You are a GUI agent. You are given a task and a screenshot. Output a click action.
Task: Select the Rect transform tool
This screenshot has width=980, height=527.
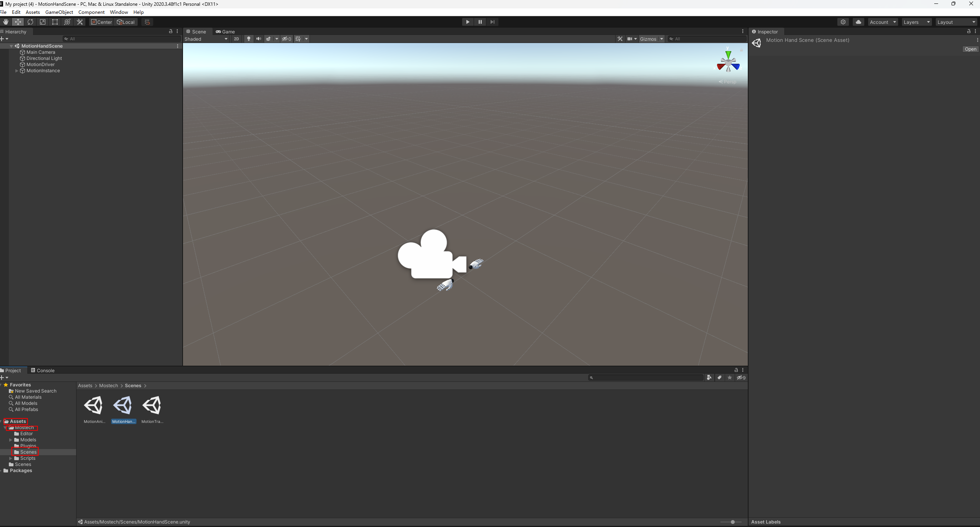55,22
